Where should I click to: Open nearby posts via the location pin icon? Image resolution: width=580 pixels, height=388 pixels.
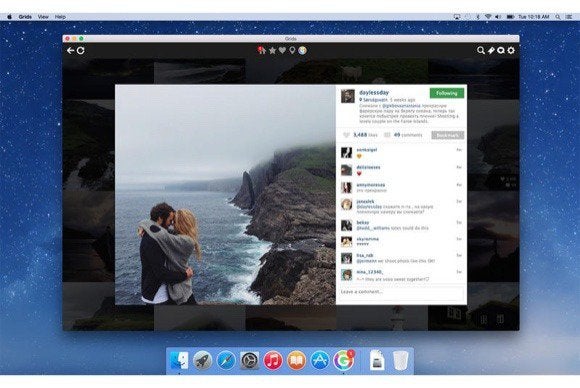[292, 50]
